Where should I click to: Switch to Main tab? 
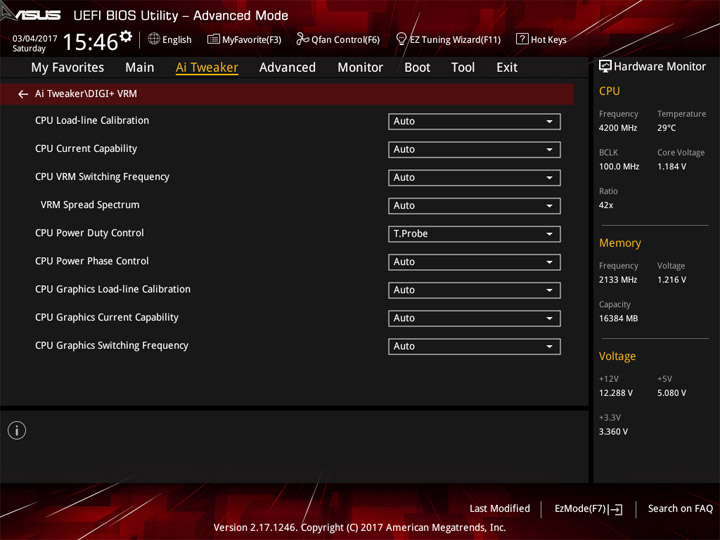tap(140, 68)
